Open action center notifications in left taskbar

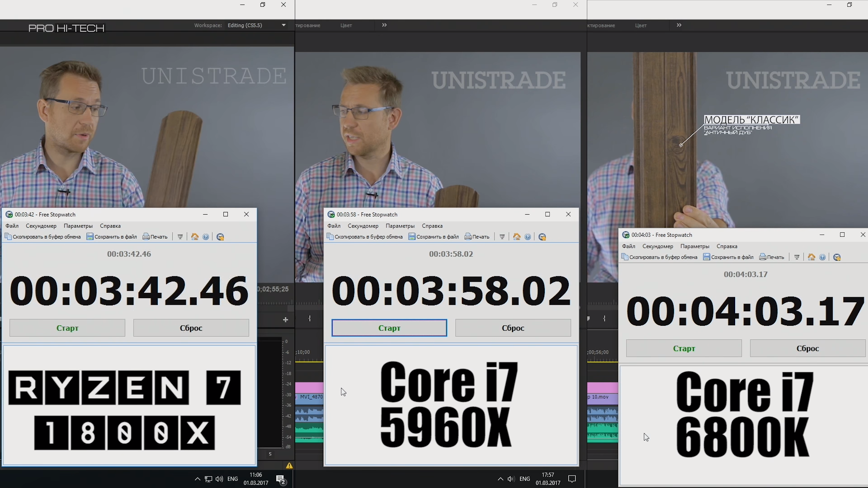[280, 479]
